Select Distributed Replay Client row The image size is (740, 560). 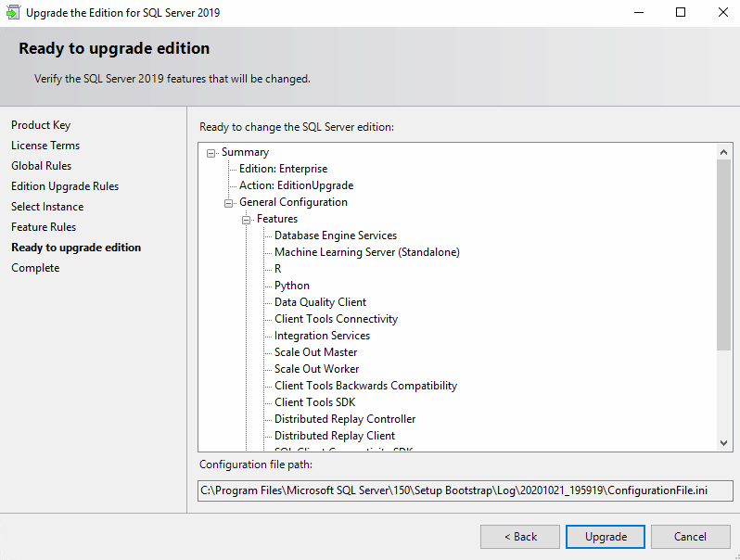pyautogui.click(x=335, y=436)
